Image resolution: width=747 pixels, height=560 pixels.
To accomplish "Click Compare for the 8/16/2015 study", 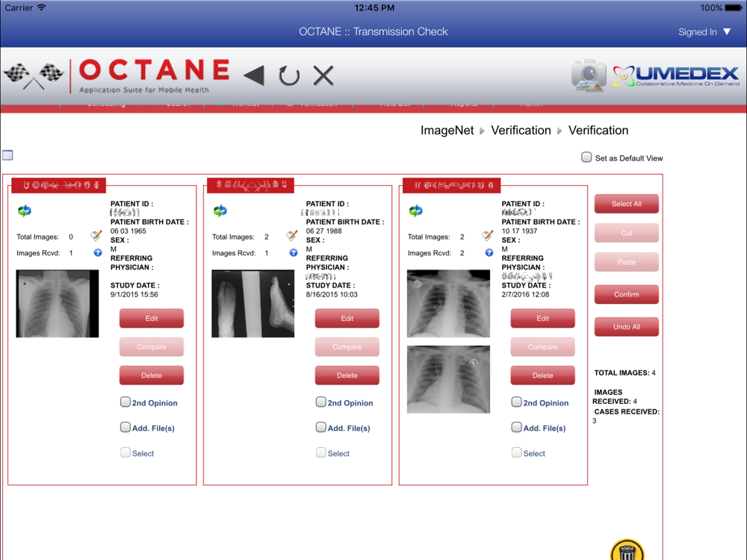I will pyautogui.click(x=347, y=346).
